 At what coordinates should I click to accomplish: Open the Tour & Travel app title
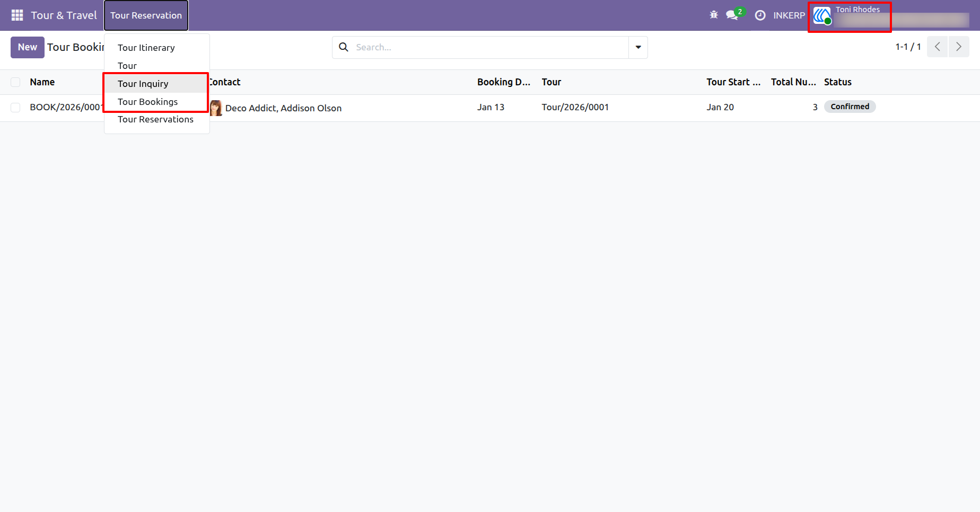pyautogui.click(x=64, y=15)
